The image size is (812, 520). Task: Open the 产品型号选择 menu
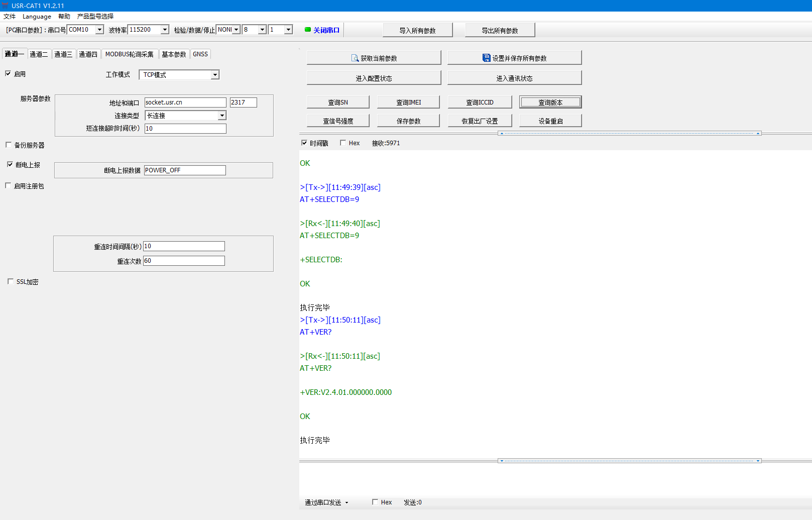click(95, 16)
